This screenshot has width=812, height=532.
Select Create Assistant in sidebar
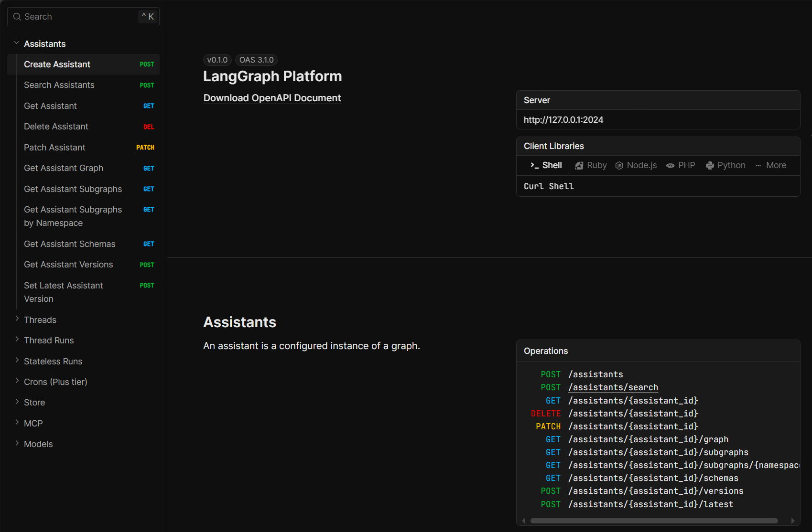[83, 64]
